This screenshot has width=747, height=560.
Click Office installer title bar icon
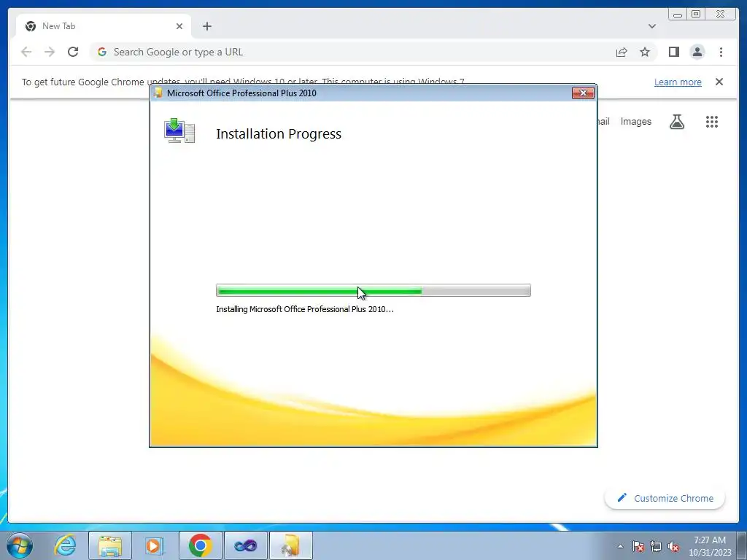pos(158,93)
